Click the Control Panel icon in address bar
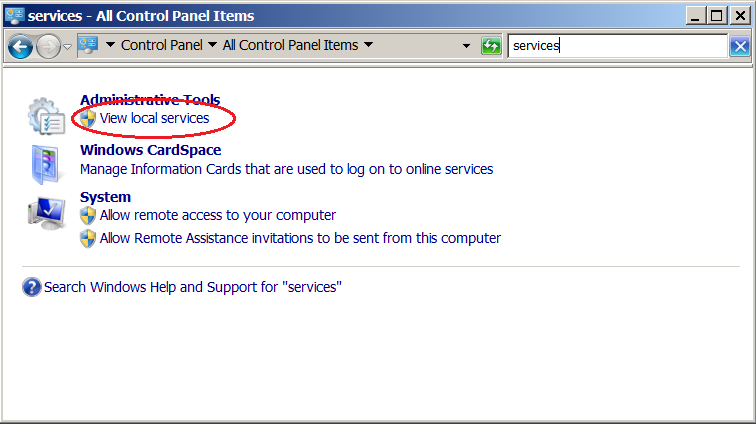Image resolution: width=756 pixels, height=424 pixels. (x=88, y=45)
